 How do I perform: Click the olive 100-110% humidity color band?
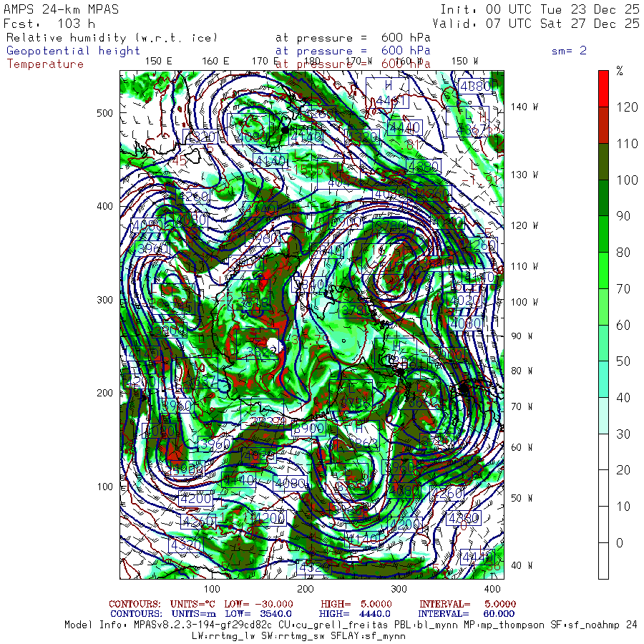(x=603, y=161)
